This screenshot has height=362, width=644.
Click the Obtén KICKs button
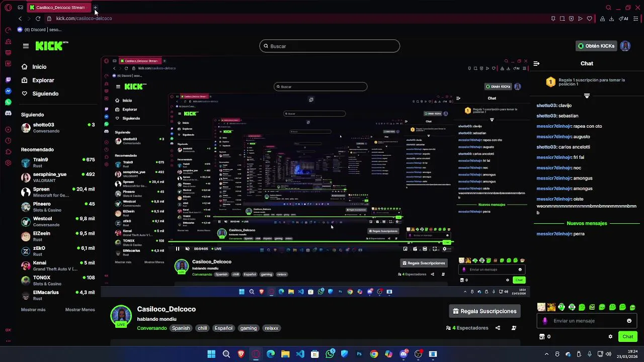tap(596, 46)
